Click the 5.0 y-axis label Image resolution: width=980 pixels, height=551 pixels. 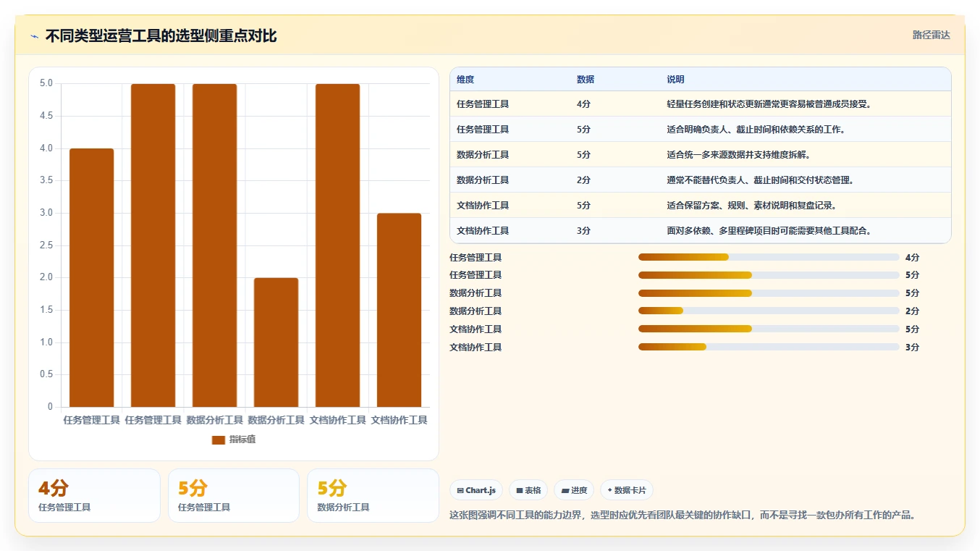[x=46, y=83]
